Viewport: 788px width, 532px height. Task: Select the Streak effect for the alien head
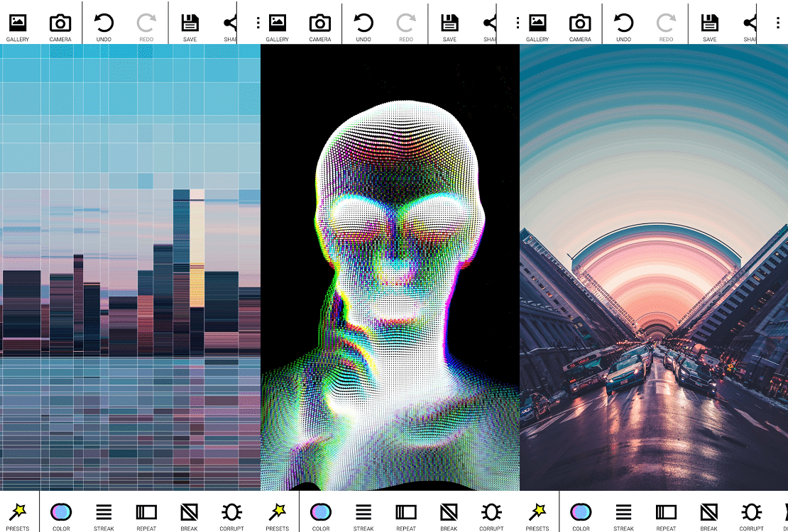tap(363, 516)
